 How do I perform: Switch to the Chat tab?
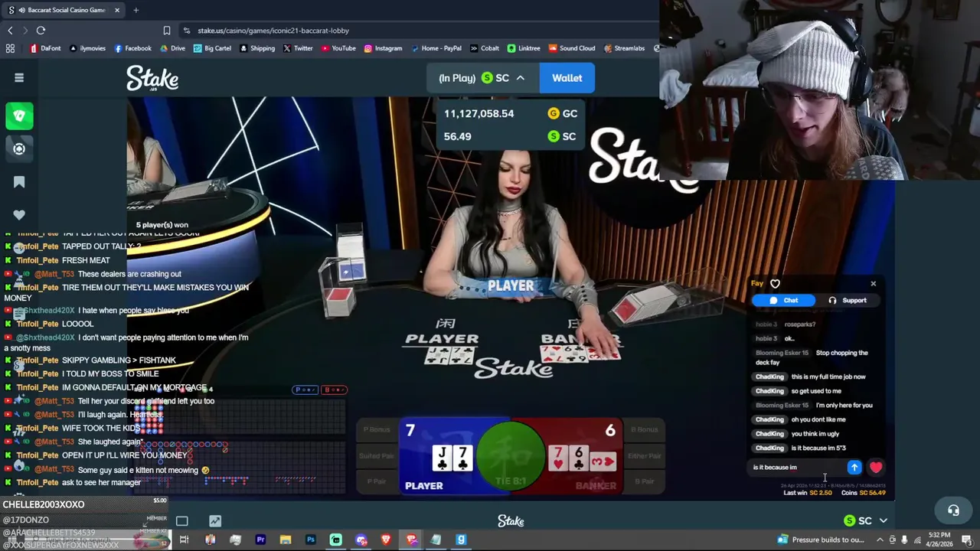point(783,301)
